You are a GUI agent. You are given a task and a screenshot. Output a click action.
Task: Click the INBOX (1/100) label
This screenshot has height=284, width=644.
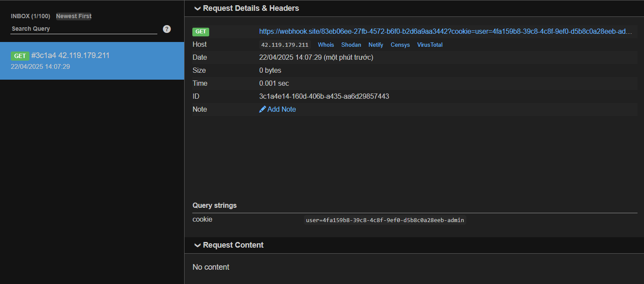pyautogui.click(x=30, y=16)
